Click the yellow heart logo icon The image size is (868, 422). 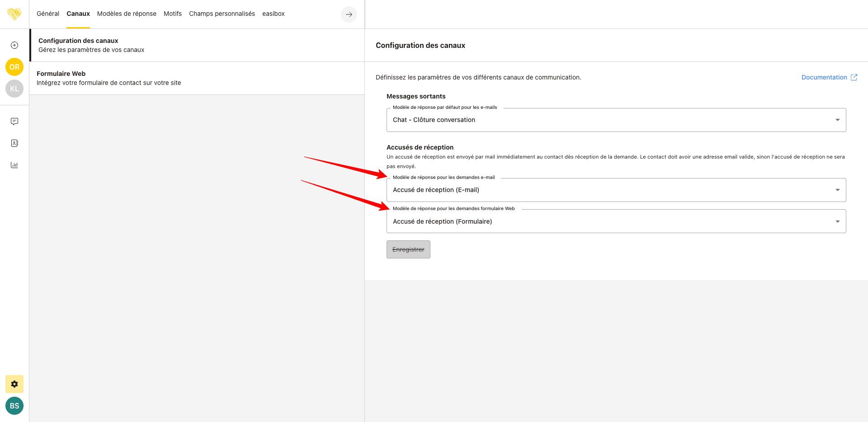(14, 14)
